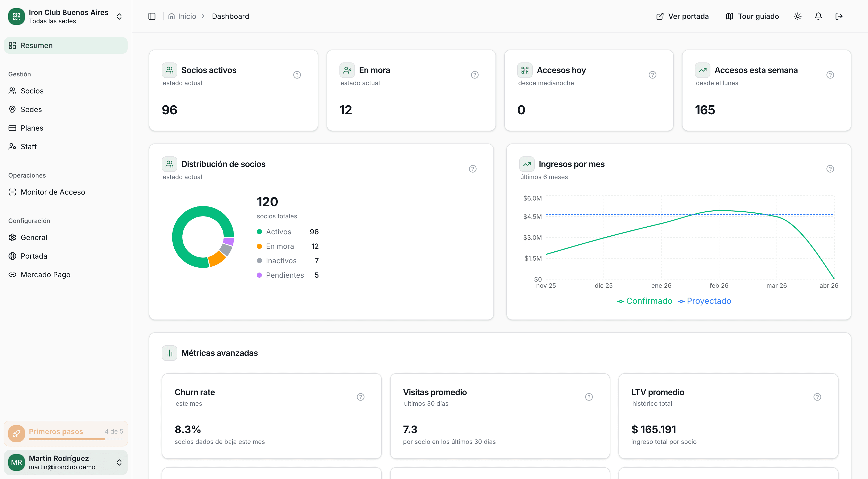Start the Tour guiado

click(752, 16)
